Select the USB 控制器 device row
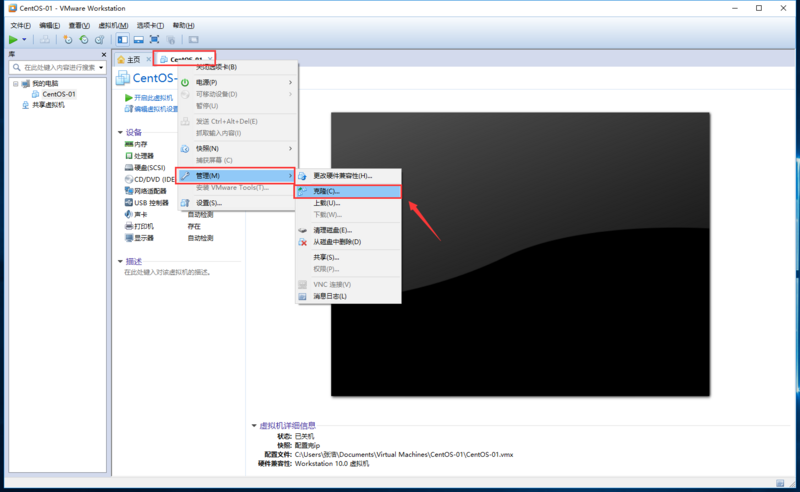 [x=146, y=203]
